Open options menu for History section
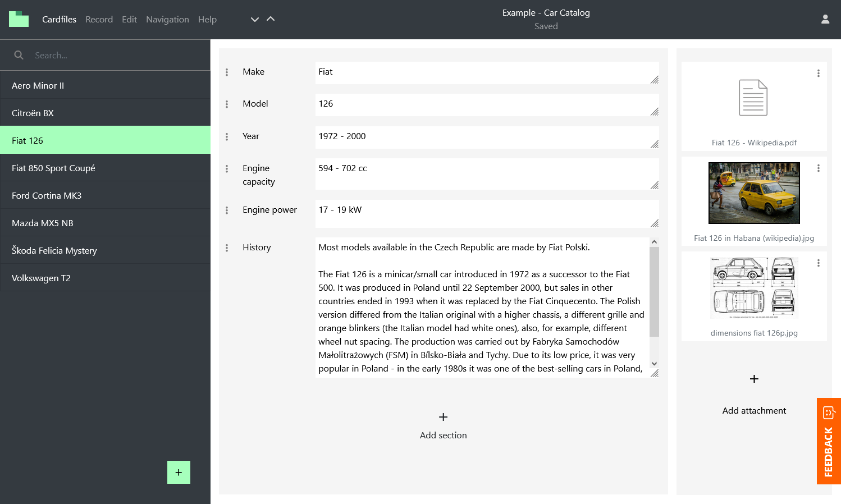Viewport: 841px width, 504px height. click(227, 248)
